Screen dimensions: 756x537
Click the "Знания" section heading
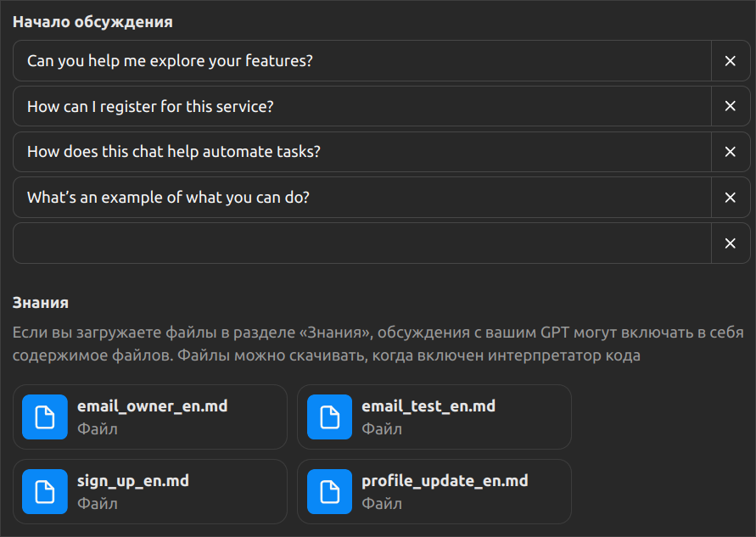(41, 302)
